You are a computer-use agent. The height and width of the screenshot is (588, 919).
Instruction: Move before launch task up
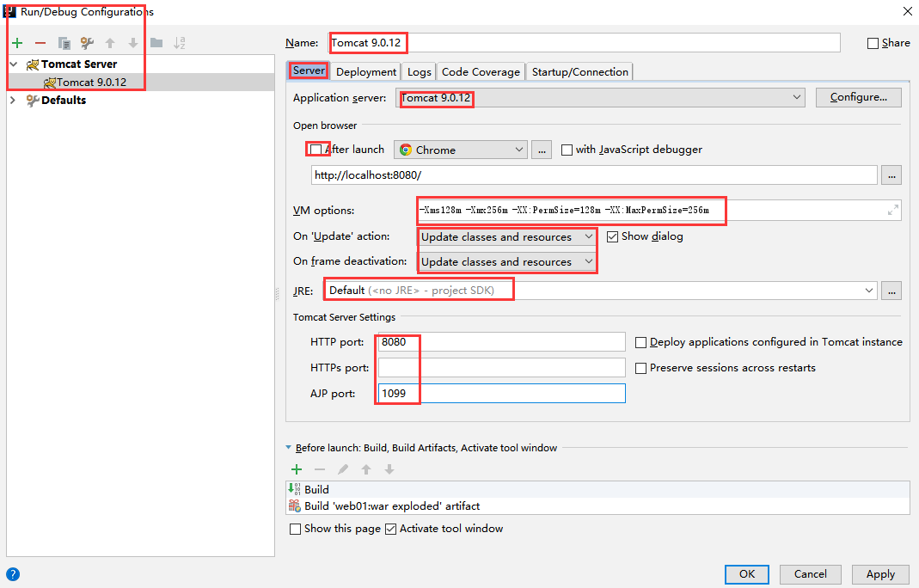366,469
